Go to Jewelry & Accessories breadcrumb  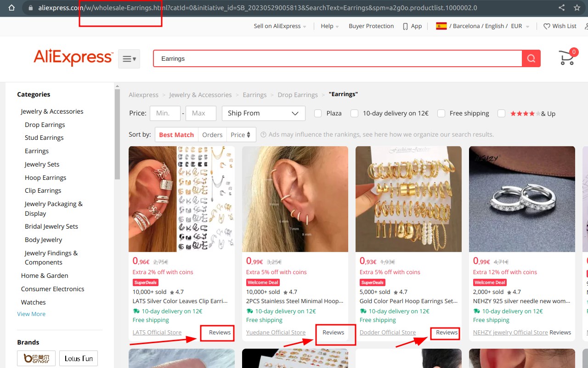(x=200, y=95)
